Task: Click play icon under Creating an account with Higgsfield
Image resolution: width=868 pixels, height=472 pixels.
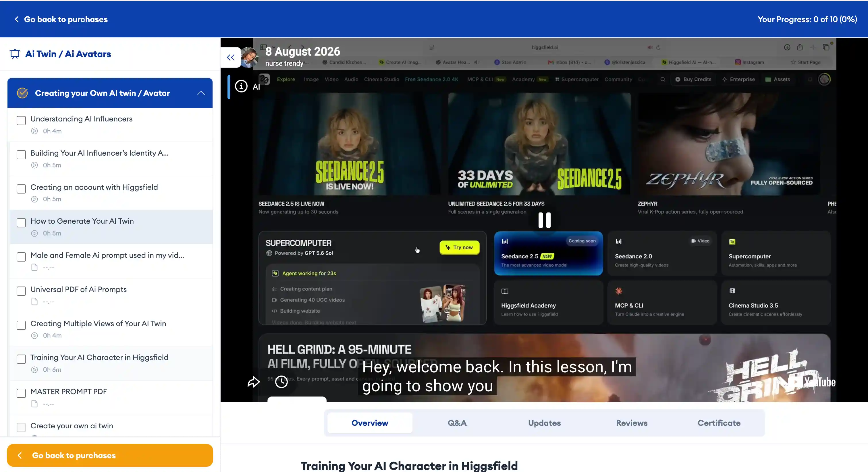Action: pyautogui.click(x=34, y=199)
